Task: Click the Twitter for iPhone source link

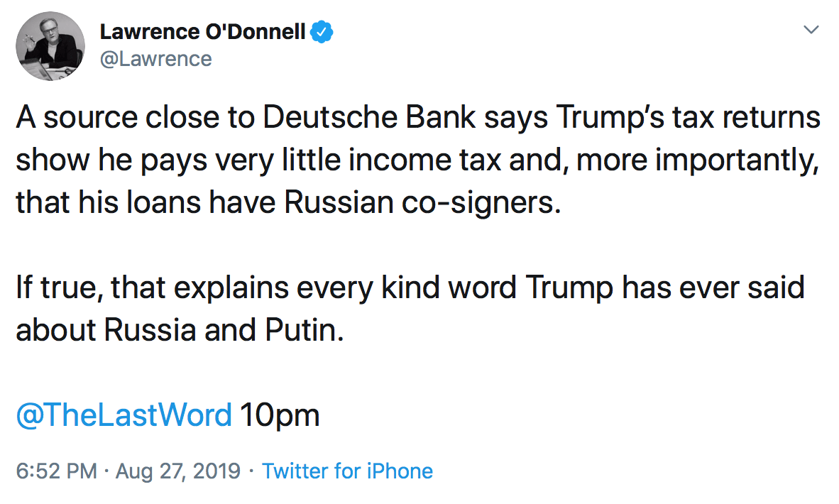Action: point(347,471)
